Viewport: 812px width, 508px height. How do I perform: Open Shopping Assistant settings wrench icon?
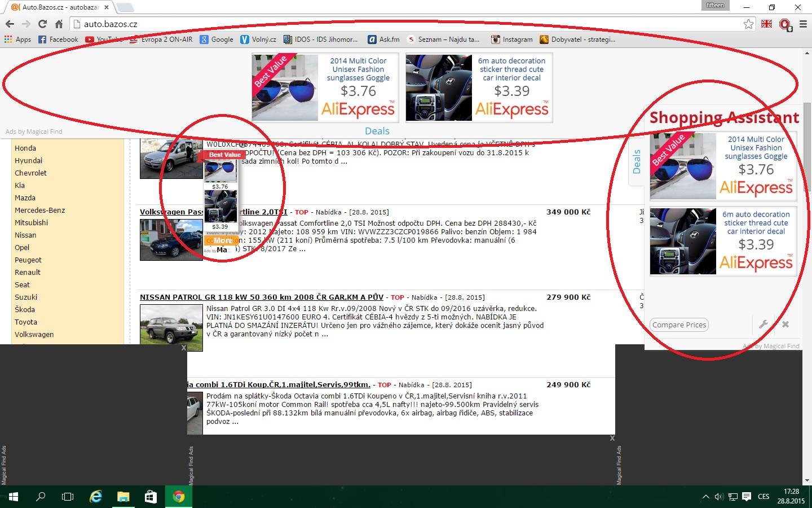coord(764,324)
